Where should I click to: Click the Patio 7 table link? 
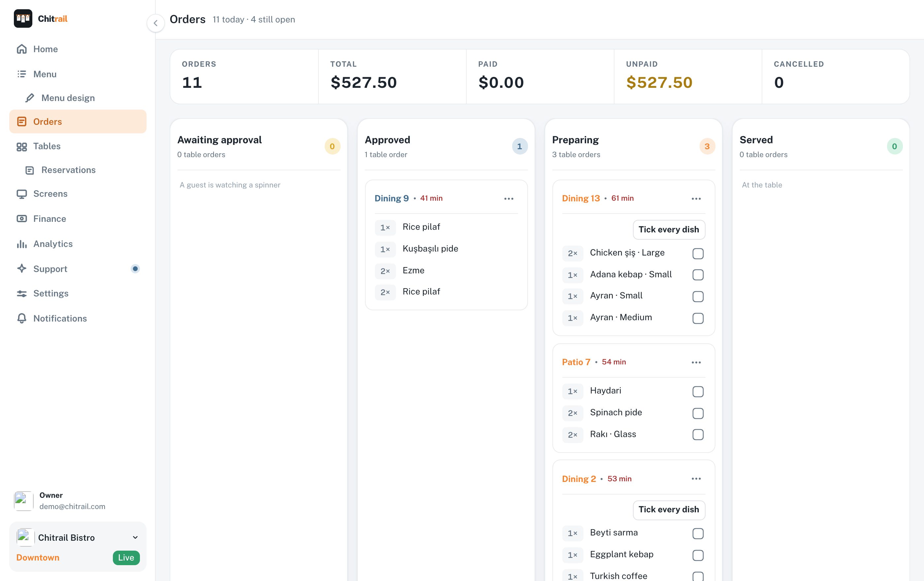(x=576, y=362)
